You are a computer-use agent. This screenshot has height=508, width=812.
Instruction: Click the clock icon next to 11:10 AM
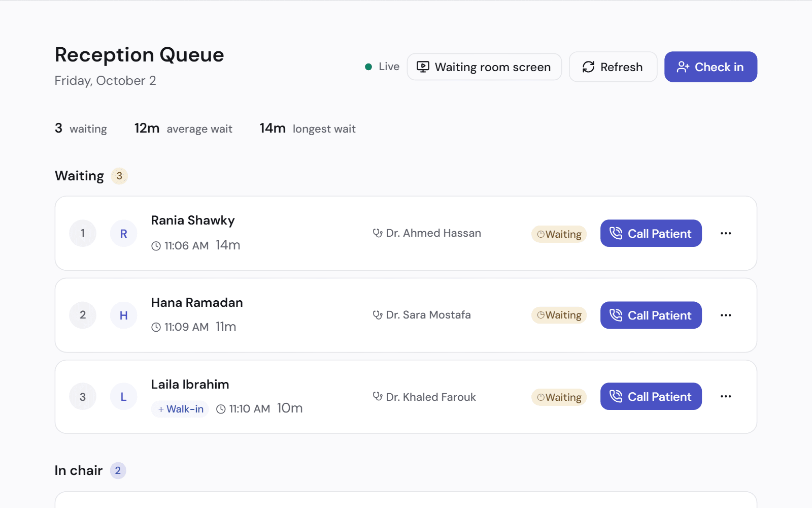221,409
